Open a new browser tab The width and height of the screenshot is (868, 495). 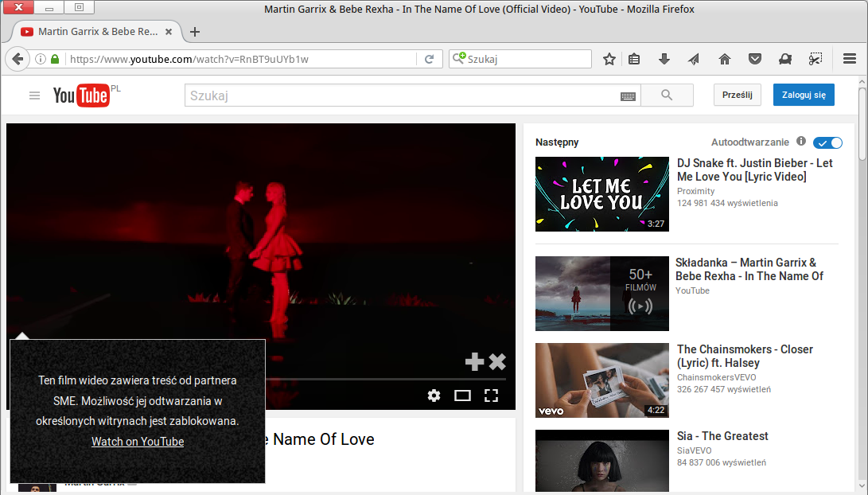195,32
